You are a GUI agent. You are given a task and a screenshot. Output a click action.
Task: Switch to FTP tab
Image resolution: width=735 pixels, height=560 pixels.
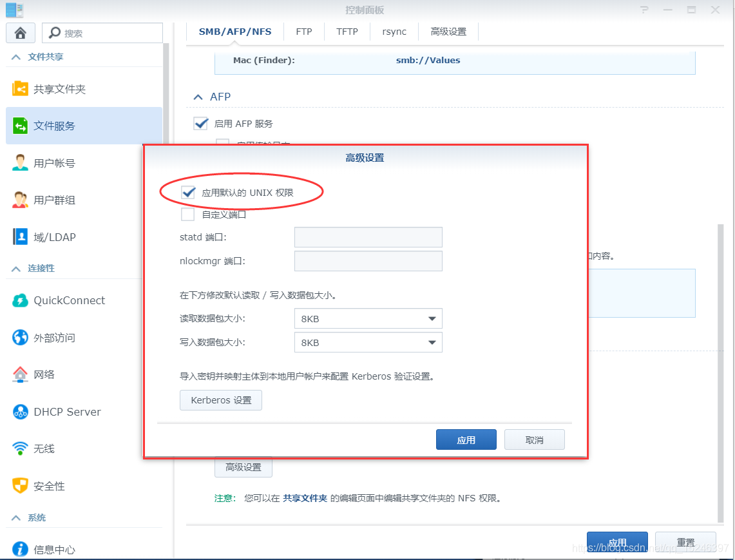click(x=304, y=32)
